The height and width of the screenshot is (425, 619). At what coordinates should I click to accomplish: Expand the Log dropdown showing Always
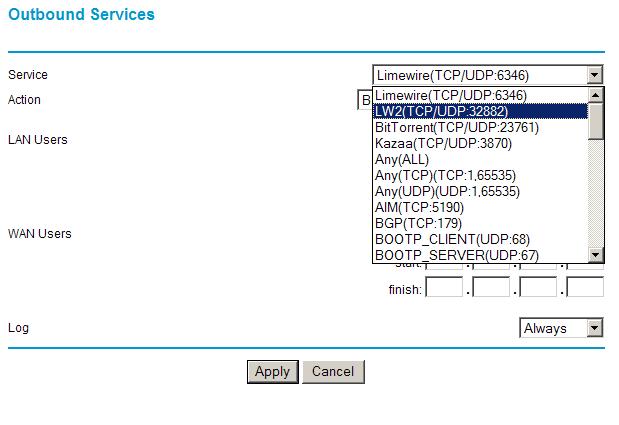point(595,328)
